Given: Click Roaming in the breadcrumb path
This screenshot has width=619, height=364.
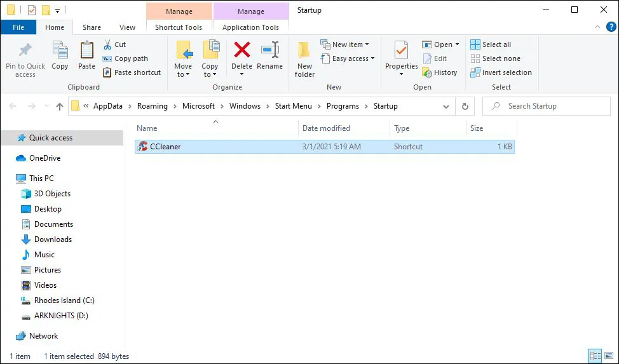Looking at the screenshot, I should pyautogui.click(x=153, y=106).
